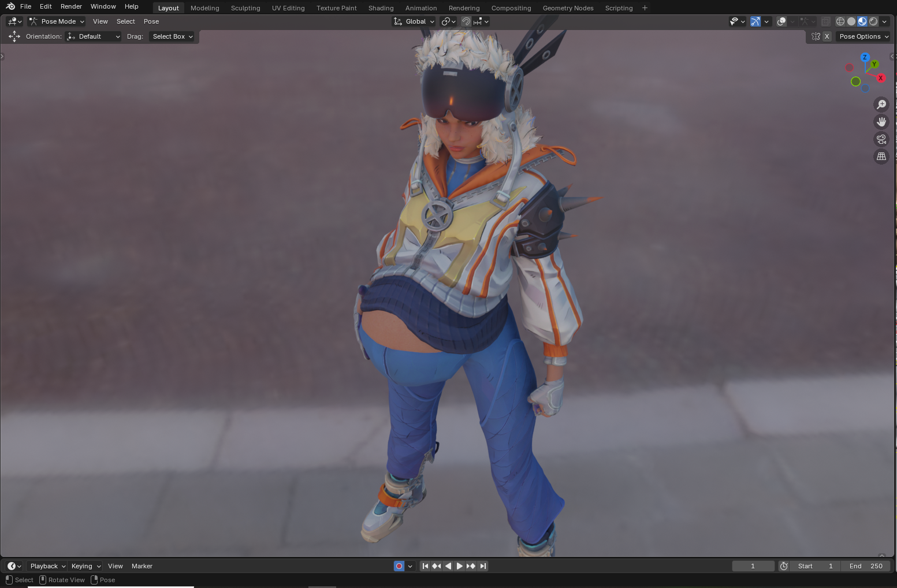Open the Pose Options dropdown
Viewport: 897px width, 588px height.
[863, 36]
